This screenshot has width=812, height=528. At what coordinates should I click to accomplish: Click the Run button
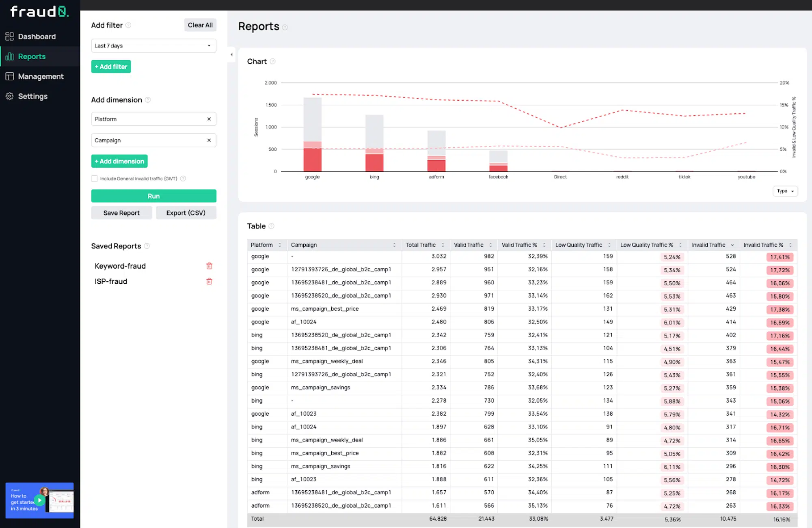(153, 196)
